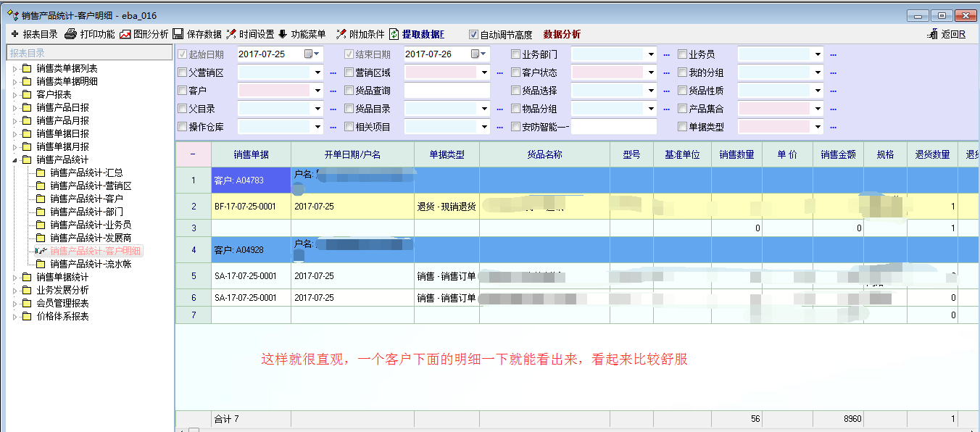The width and height of the screenshot is (980, 432).
Task: Toggle the 自动调节高度 checkbox
Action: pos(473,34)
